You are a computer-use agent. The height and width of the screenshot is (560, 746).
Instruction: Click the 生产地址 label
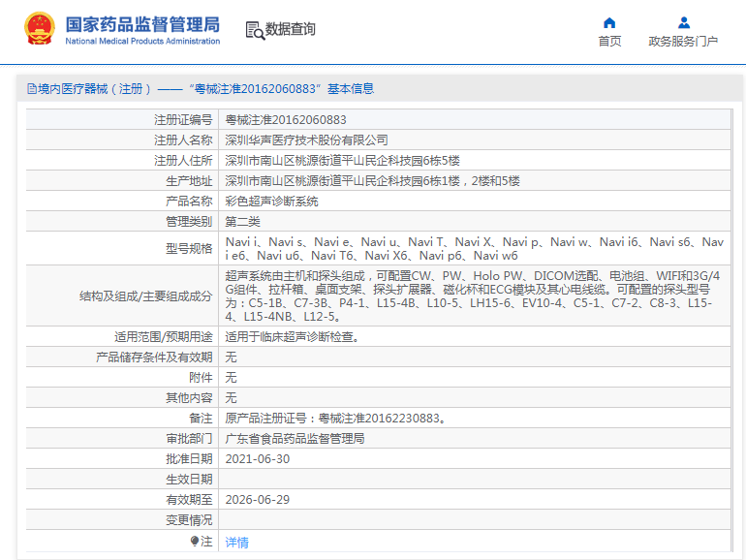point(189,181)
